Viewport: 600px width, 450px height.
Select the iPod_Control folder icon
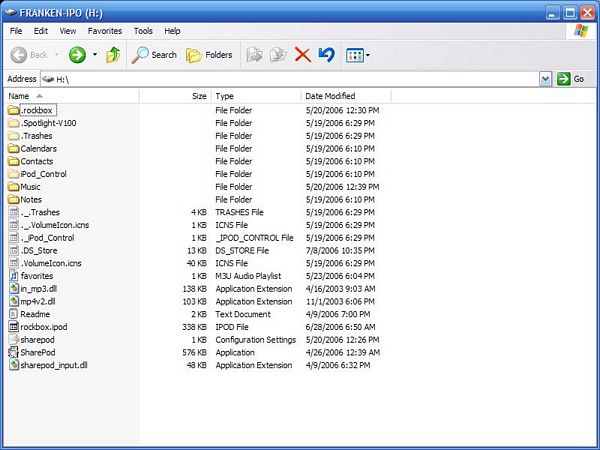[x=14, y=174]
